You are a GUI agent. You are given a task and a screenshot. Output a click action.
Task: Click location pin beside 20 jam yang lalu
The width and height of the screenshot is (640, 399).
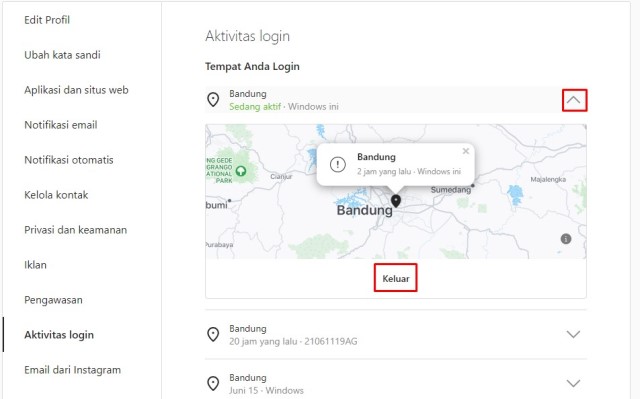(x=213, y=335)
